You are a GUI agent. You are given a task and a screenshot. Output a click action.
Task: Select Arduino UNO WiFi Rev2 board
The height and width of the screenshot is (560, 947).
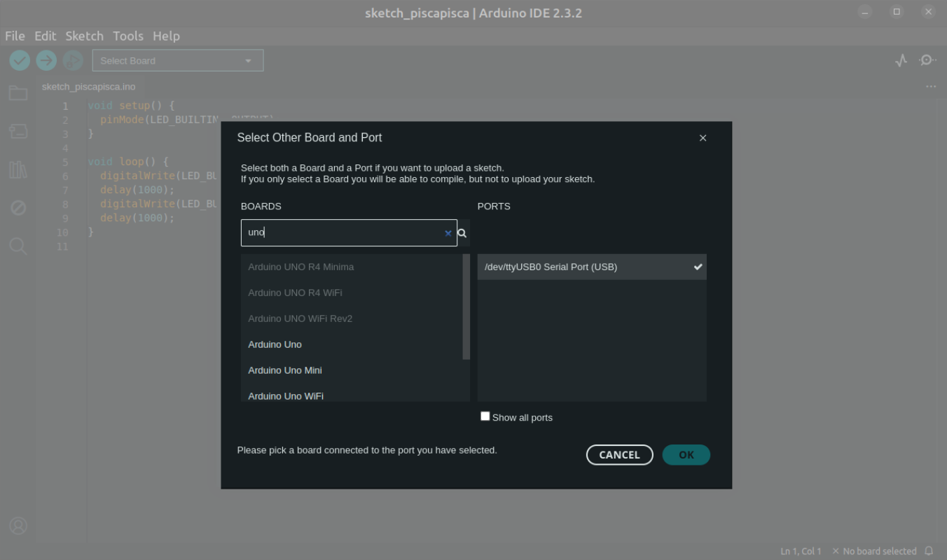click(x=352, y=318)
